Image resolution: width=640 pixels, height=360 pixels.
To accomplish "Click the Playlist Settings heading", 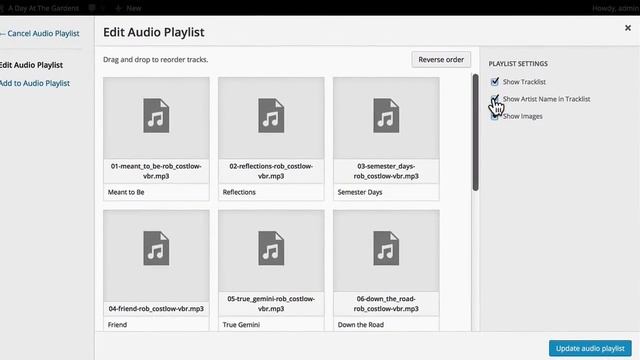I will (x=518, y=64).
